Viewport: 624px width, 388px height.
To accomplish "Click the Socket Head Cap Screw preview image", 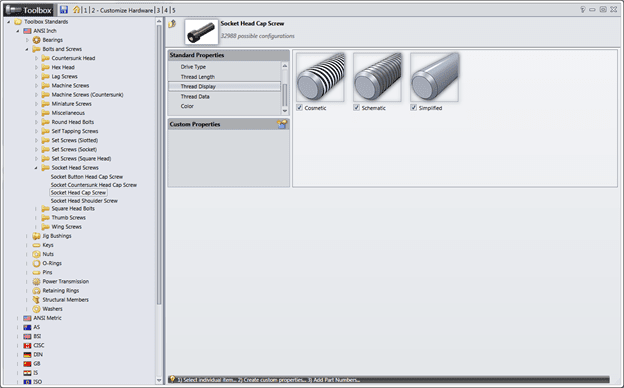I will coord(201,32).
